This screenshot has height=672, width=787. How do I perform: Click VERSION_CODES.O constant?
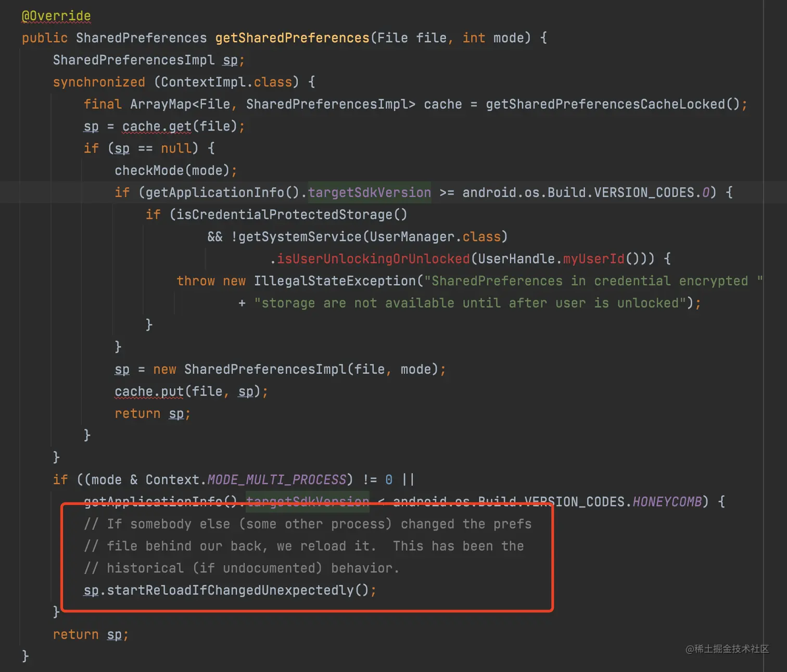coord(652,193)
